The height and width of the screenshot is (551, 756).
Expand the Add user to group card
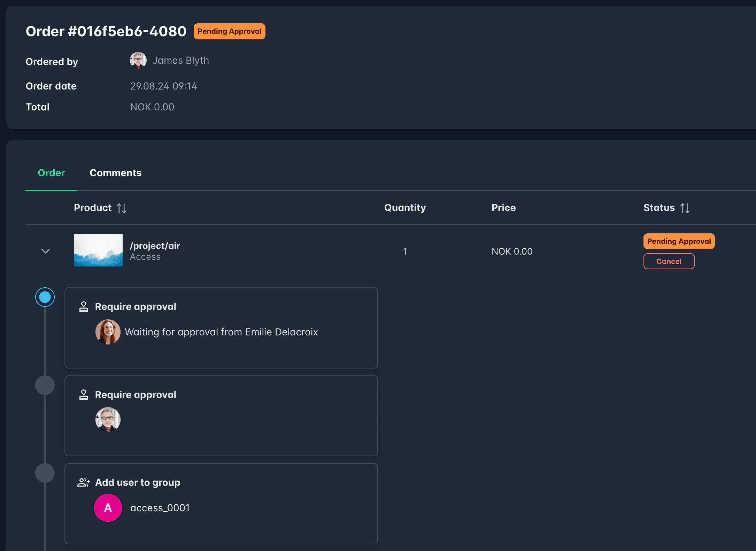pyautogui.click(x=221, y=504)
